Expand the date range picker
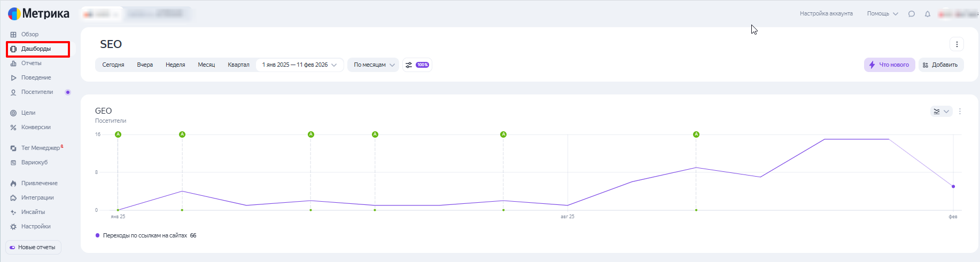The height and width of the screenshot is (262, 980). click(299, 65)
